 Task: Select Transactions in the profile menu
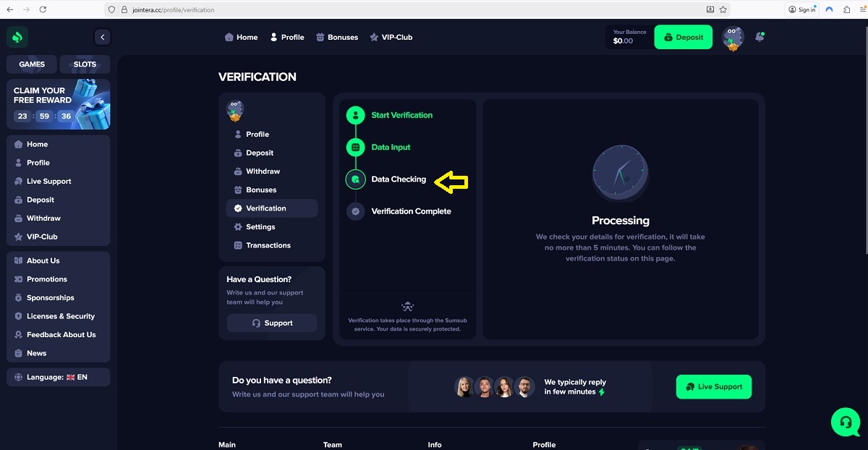[x=268, y=245]
